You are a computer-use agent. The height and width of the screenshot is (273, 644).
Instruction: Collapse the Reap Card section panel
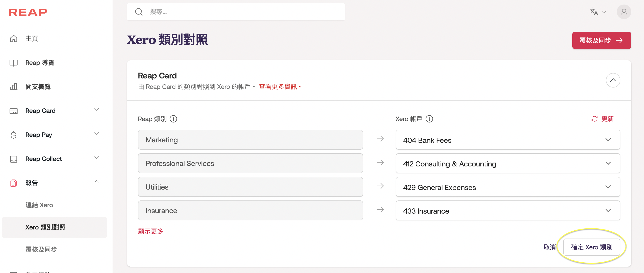[x=613, y=80]
